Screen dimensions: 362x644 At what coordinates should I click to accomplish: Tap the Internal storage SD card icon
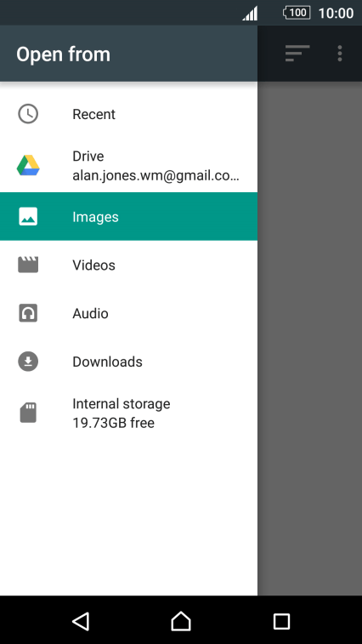pyautogui.click(x=28, y=413)
